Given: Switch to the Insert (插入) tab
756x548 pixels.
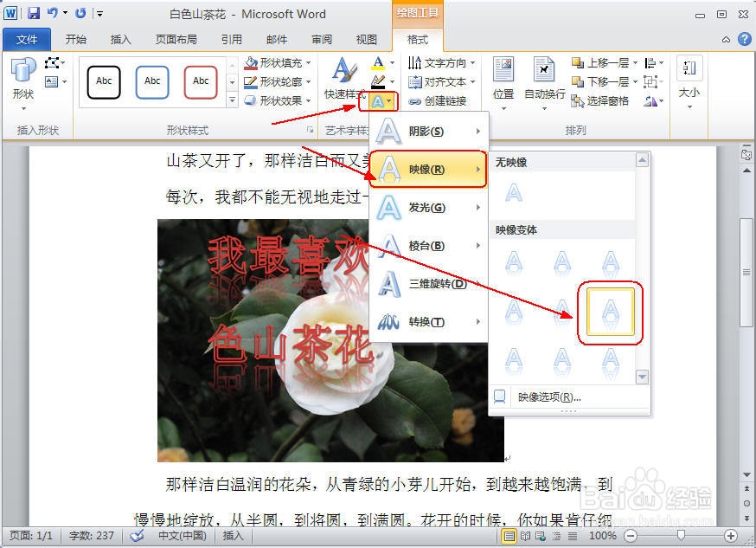Looking at the screenshot, I should (120, 40).
